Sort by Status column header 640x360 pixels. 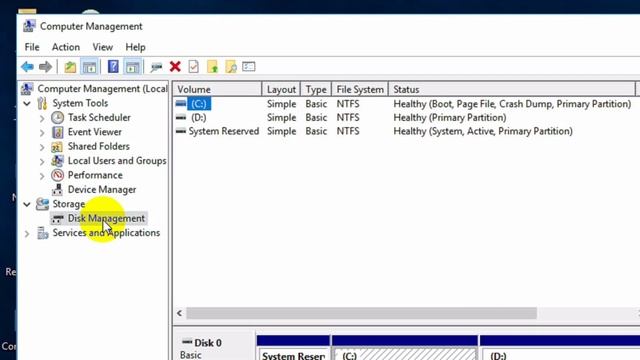(512, 89)
